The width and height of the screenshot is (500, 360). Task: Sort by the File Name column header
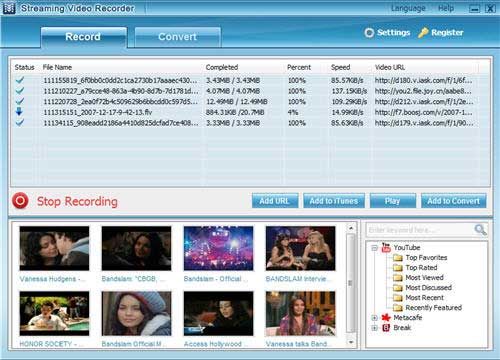57,67
